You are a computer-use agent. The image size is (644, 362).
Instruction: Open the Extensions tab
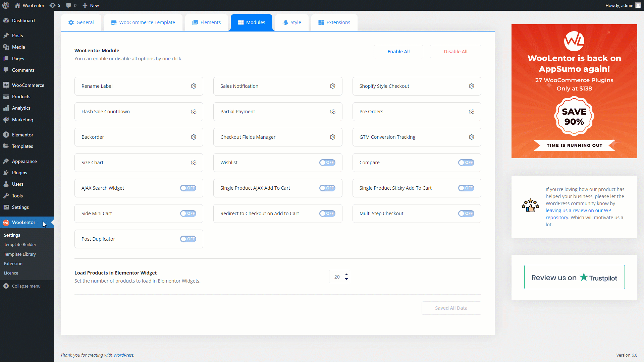[x=334, y=22]
